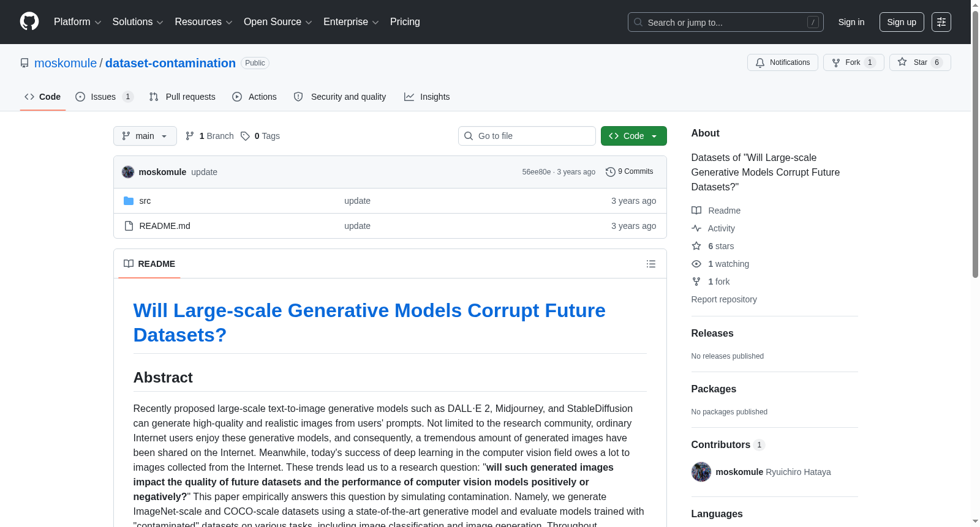Open 'update' commit message in src row

pyautogui.click(x=357, y=201)
